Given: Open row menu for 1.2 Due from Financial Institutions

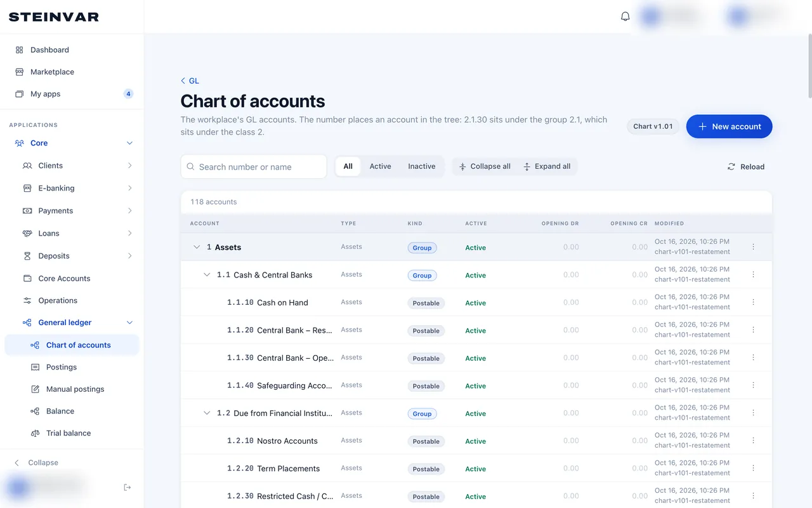Looking at the screenshot, I should 753,413.
